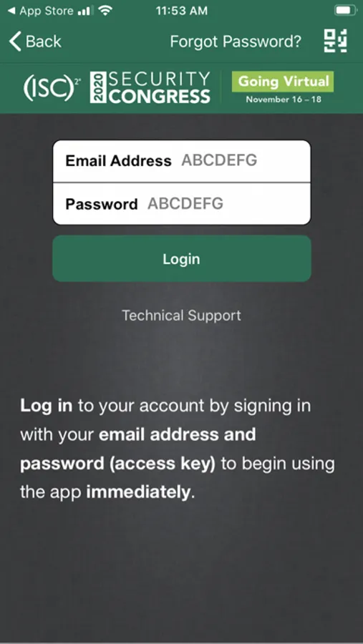This screenshot has width=363, height=644.
Task: Tap the Back text label
Action: click(44, 42)
